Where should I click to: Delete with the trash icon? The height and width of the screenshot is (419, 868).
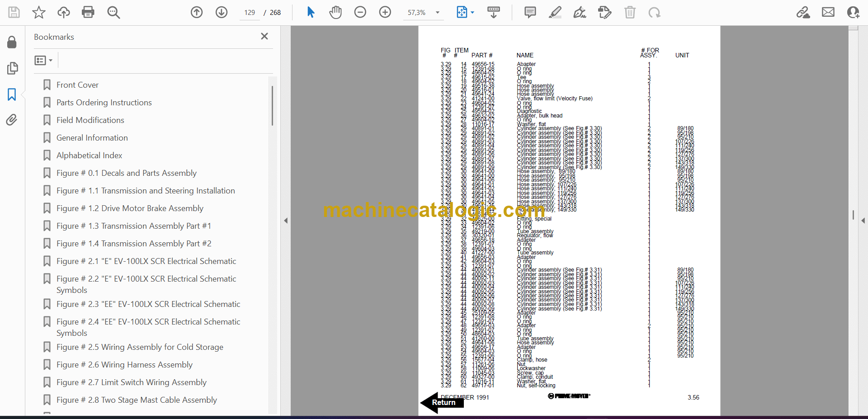point(630,12)
